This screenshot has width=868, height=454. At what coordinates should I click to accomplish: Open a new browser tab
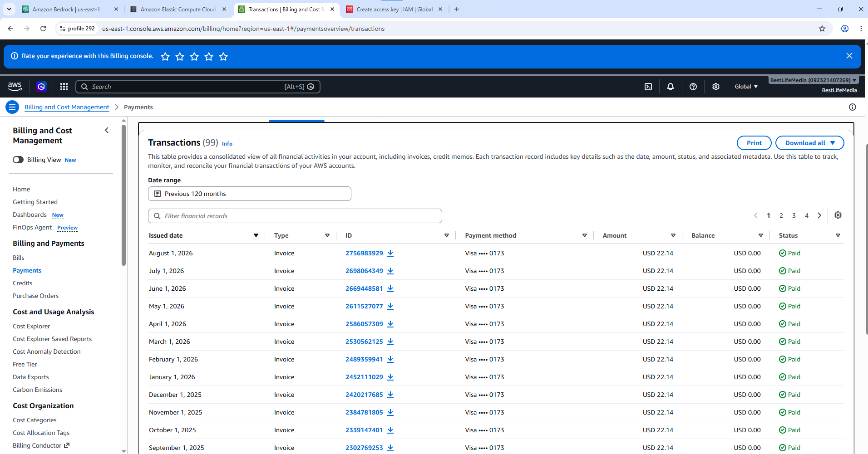pyautogui.click(x=457, y=9)
